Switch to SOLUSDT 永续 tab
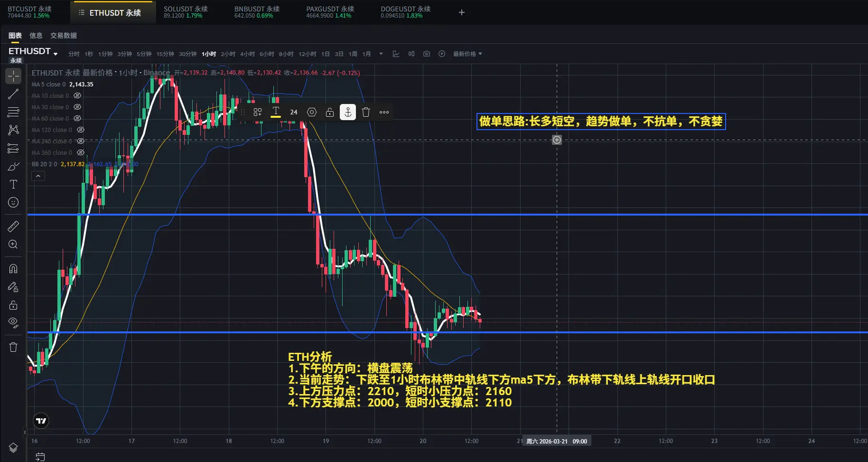Screen dimensions: 868x462 coord(186,12)
